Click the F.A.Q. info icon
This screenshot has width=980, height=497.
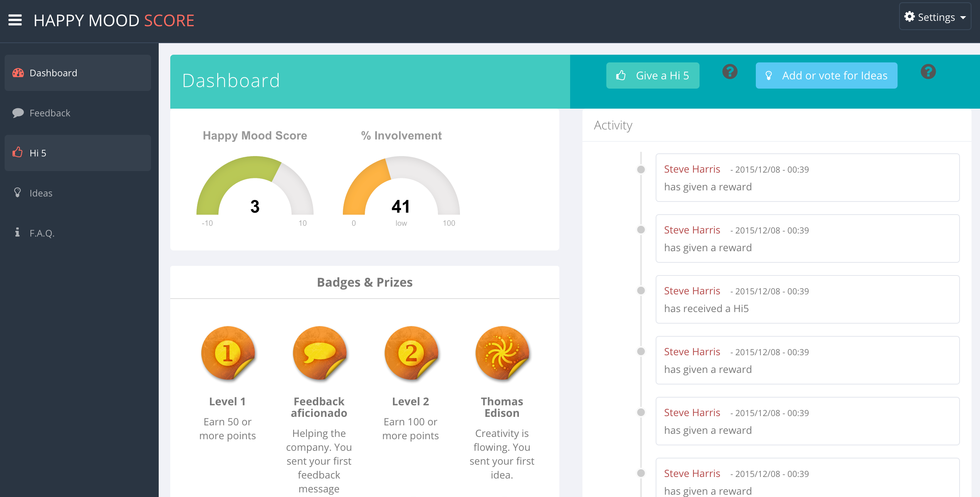point(17,232)
